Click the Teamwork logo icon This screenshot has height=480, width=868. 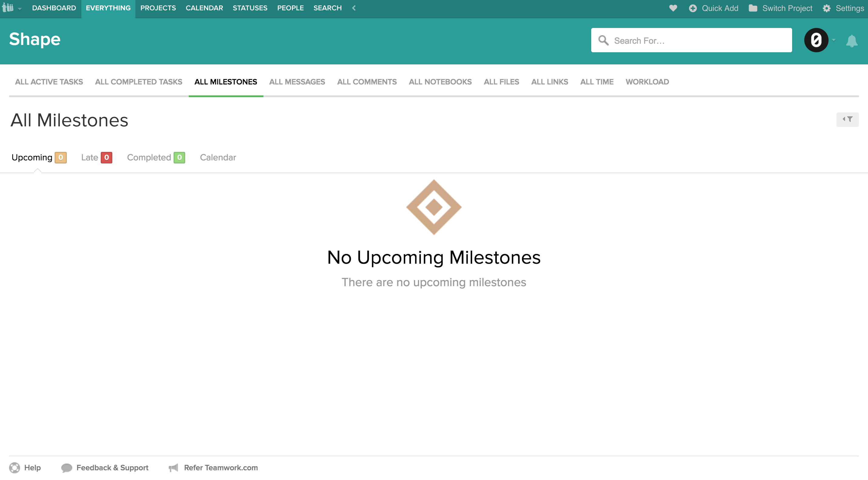pos(8,8)
